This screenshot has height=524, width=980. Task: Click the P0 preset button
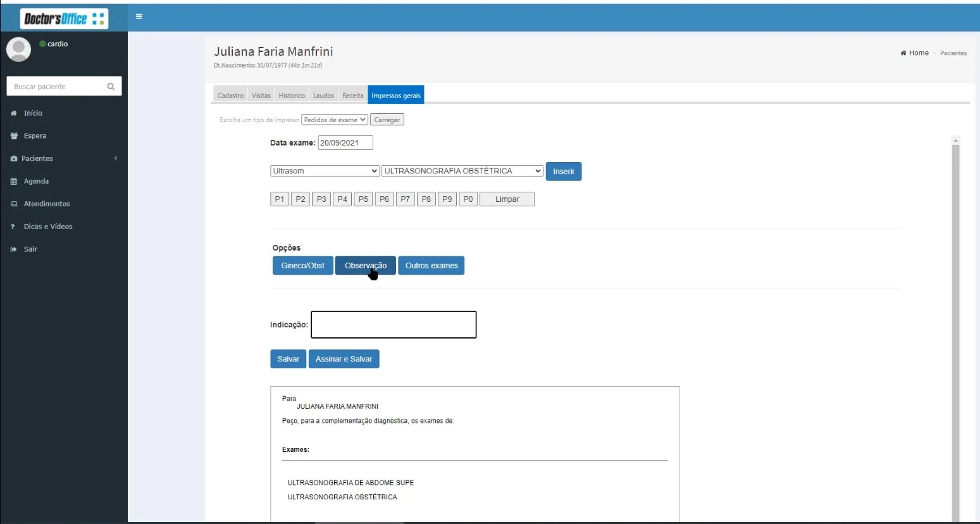pyautogui.click(x=468, y=199)
